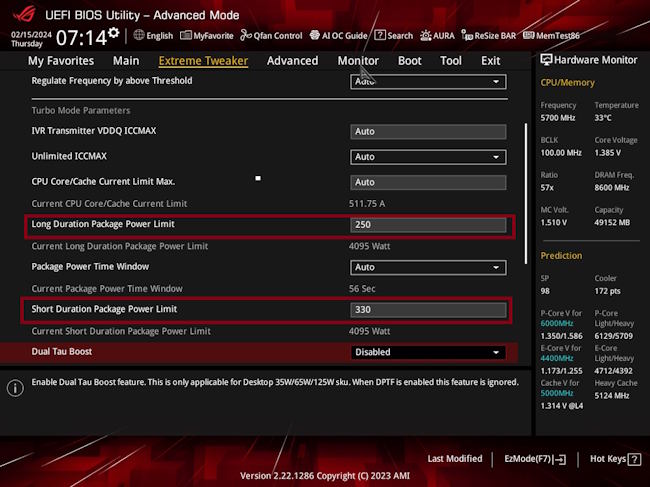Image resolution: width=650 pixels, height=487 pixels.
Task: Click the settings list scrollbar
Action: coord(526,193)
